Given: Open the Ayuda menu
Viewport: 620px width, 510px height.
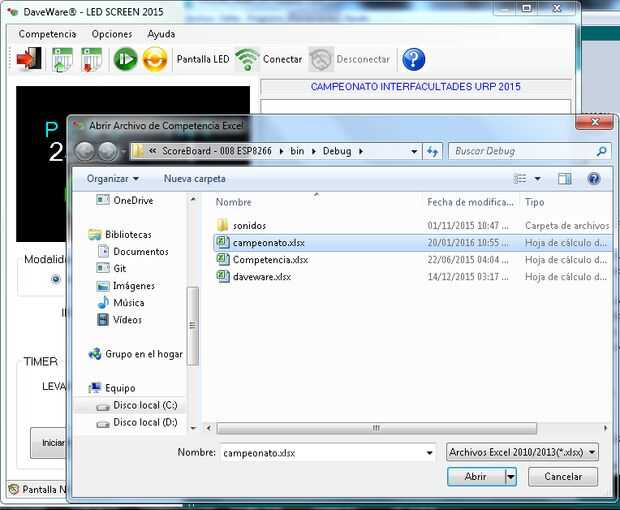Looking at the screenshot, I should click(161, 34).
